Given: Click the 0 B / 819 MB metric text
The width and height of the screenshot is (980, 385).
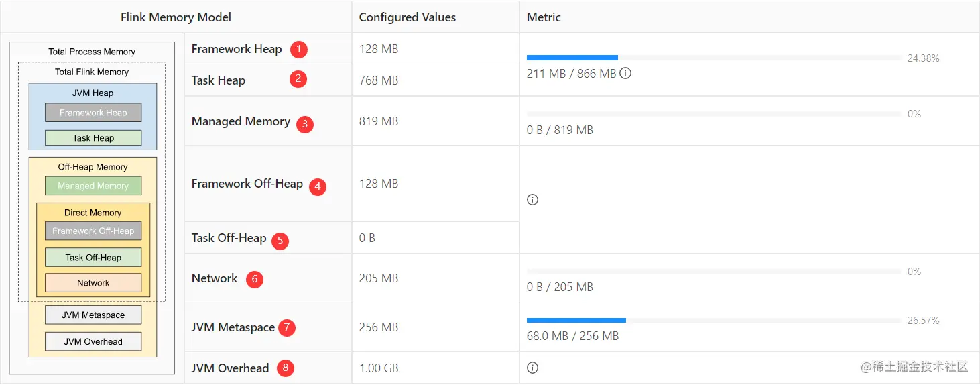Looking at the screenshot, I should tap(560, 130).
